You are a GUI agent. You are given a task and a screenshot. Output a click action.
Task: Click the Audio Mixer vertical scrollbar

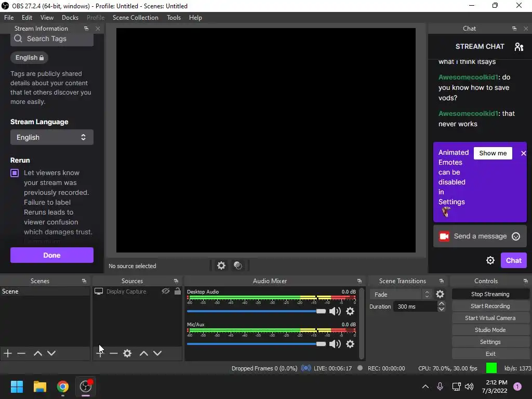click(362, 323)
